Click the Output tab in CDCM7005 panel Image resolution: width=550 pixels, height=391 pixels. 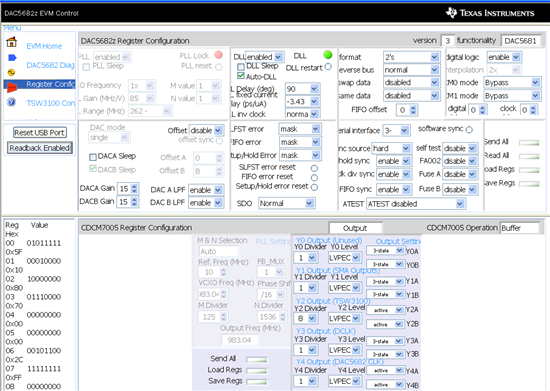point(355,228)
